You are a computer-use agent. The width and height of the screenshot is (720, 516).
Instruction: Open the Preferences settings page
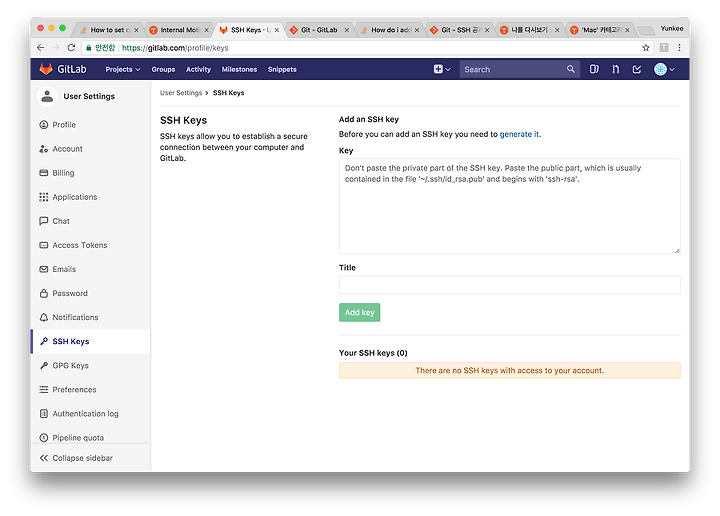[x=74, y=390]
